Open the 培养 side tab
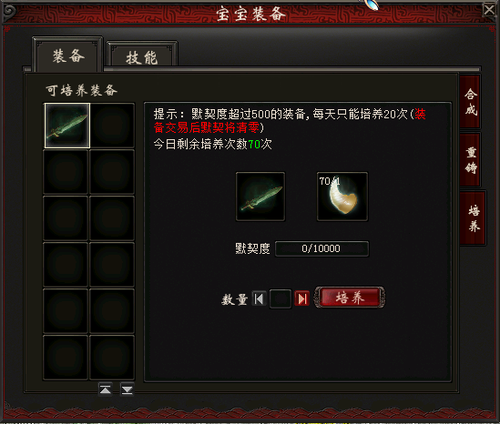The image size is (500, 424). click(473, 219)
